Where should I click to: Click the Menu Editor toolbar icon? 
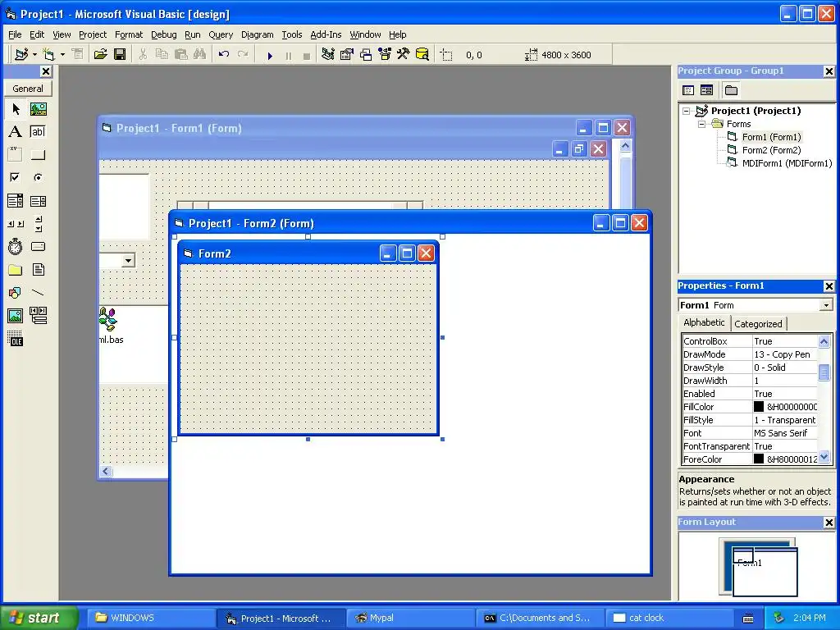pyautogui.click(x=78, y=55)
